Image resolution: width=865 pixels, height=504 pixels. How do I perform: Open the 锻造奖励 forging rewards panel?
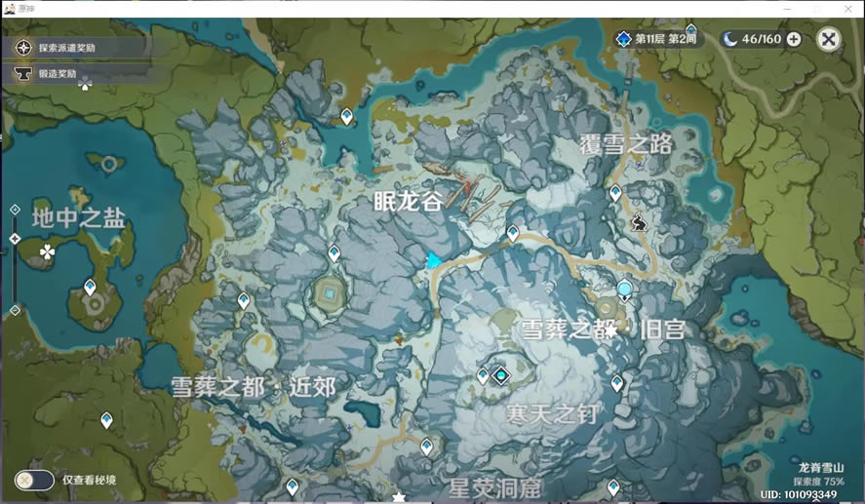tap(57, 73)
